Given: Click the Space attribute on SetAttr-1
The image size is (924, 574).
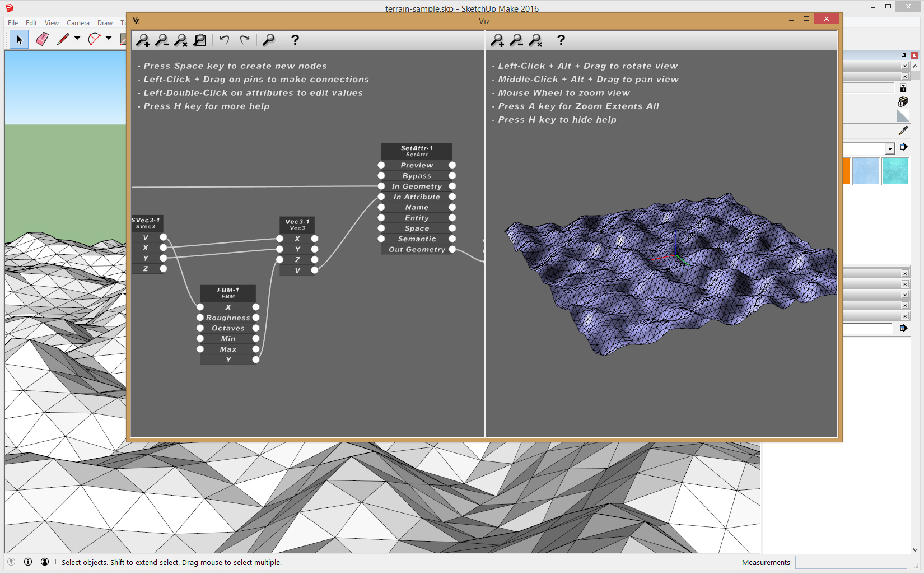Looking at the screenshot, I should (x=417, y=228).
